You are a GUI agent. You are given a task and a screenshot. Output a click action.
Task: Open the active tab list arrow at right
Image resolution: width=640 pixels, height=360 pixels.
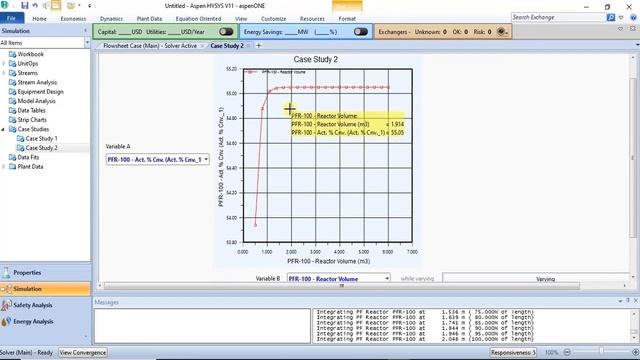(637, 45)
